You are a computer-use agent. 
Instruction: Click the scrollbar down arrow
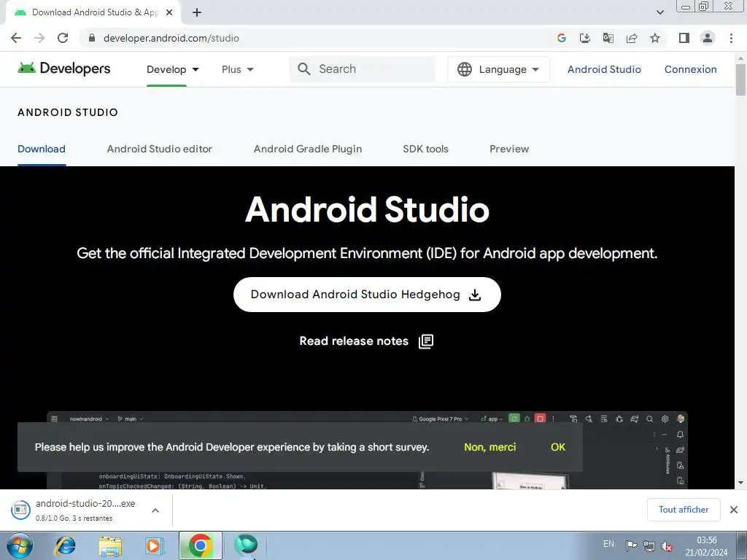(x=740, y=483)
